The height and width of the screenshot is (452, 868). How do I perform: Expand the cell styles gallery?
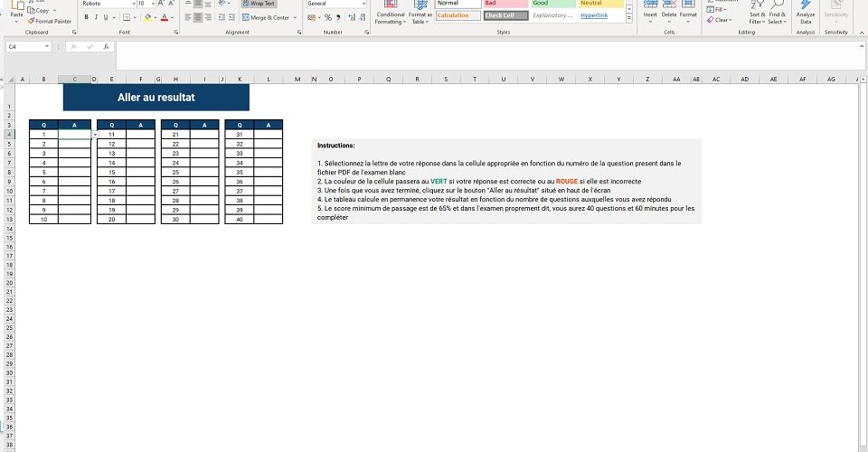629,18
